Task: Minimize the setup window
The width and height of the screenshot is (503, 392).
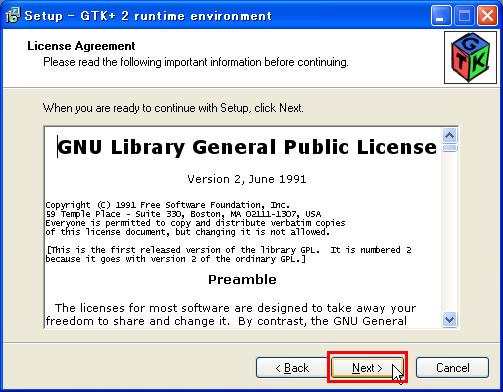Action: coord(441,15)
